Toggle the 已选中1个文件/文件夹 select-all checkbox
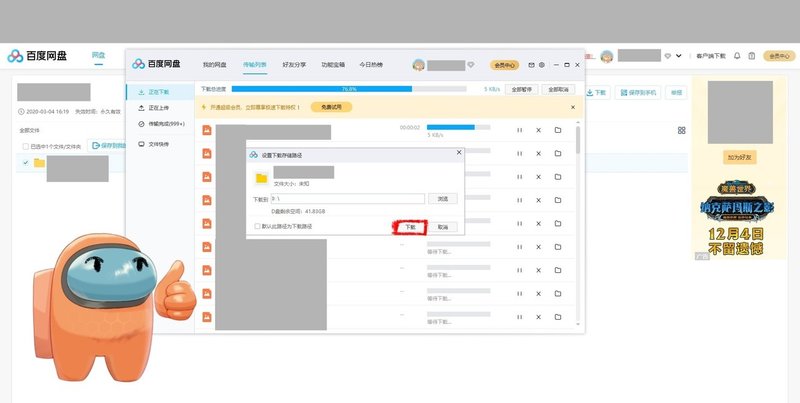The height and width of the screenshot is (403, 800). (x=26, y=146)
